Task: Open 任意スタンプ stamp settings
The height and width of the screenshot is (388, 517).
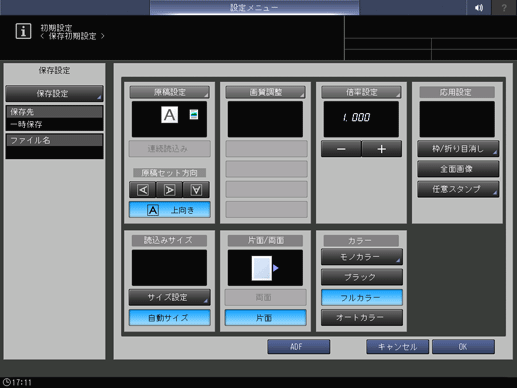Action: 458,189
